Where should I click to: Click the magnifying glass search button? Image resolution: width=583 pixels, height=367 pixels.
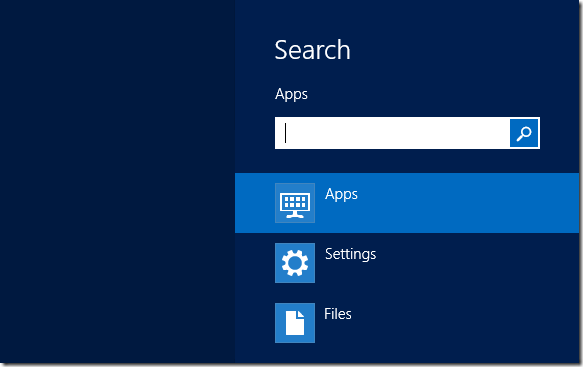click(x=524, y=133)
